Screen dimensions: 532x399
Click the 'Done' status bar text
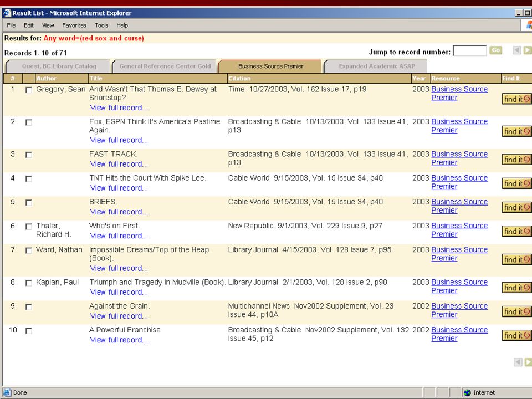20,392
